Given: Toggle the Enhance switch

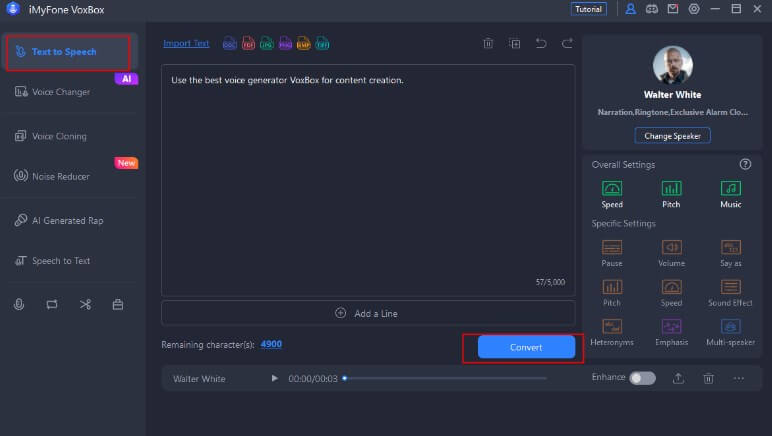Looking at the screenshot, I should point(643,378).
